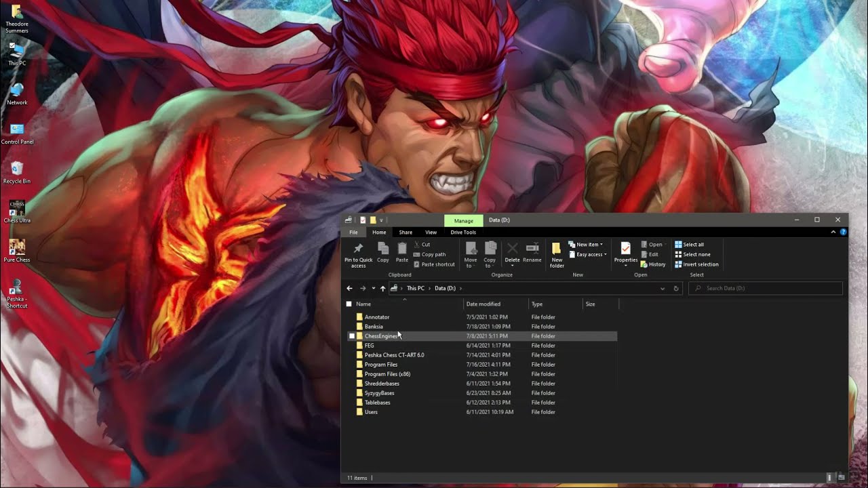Click Edit in the Open group

649,254
